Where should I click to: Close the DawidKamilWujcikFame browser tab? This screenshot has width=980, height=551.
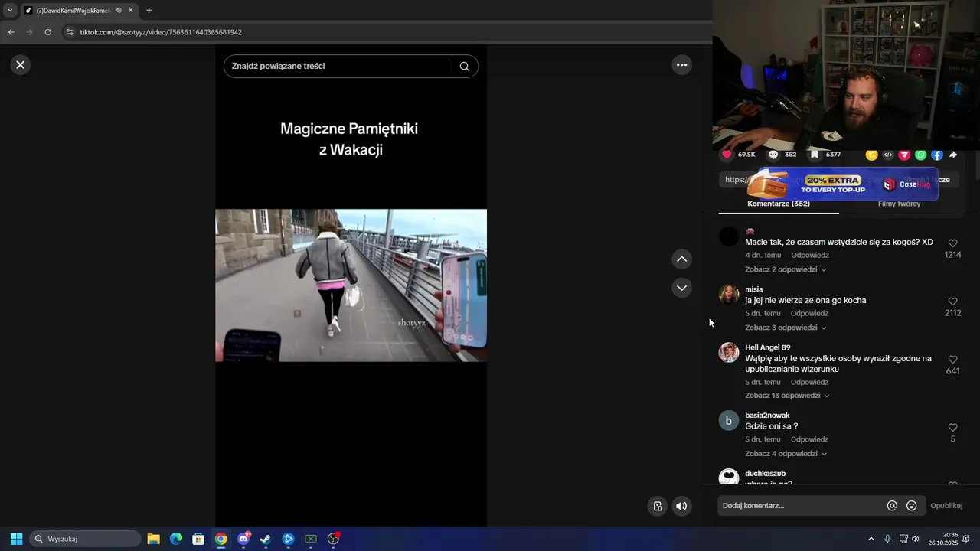pos(131,11)
